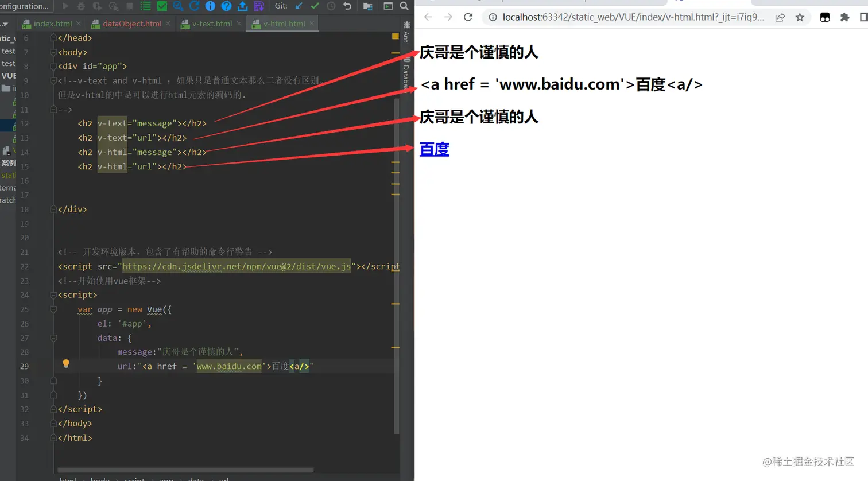Collapse the data object fold at line 27
Image resolution: width=868 pixels, height=481 pixels.
click(53, 338)
